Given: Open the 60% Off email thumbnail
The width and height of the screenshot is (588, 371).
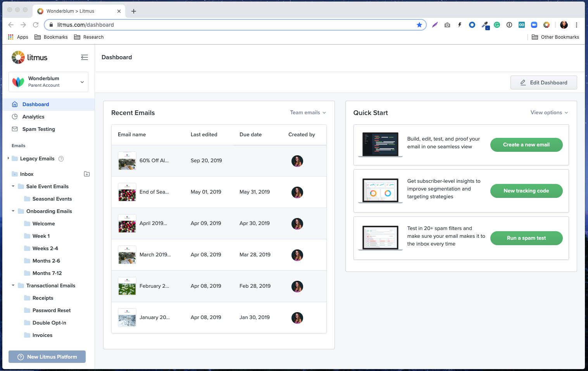Looking at the screenshot, I should point(127,161).
